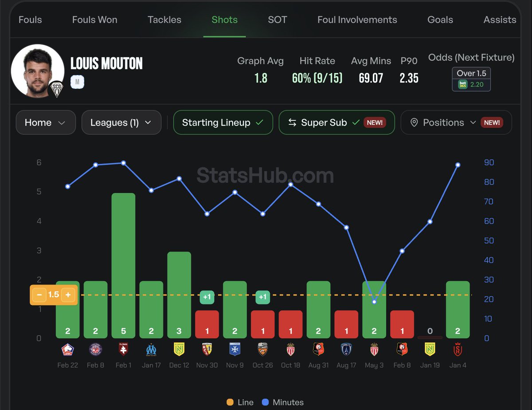Click the Marseille logo above Jan 17
This screenshot has width=532, height=410.
pyautogui.click(x=151, y=350)
